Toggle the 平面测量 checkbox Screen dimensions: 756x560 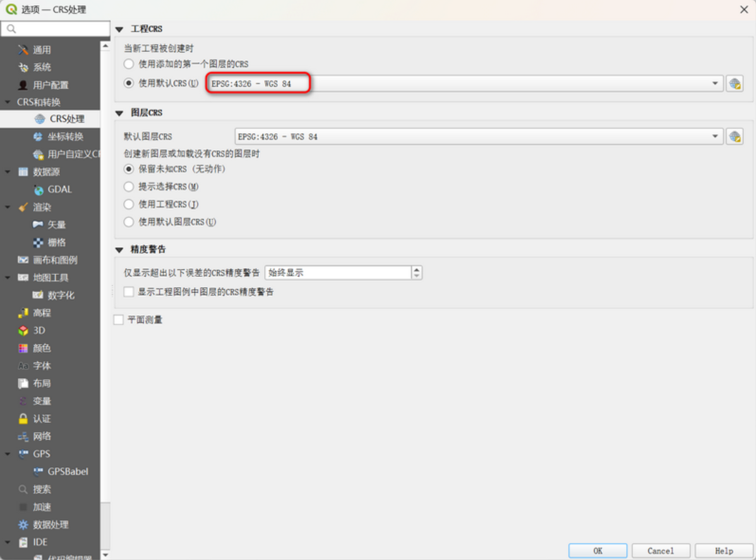pyautogui.click(x=119, y=320)
